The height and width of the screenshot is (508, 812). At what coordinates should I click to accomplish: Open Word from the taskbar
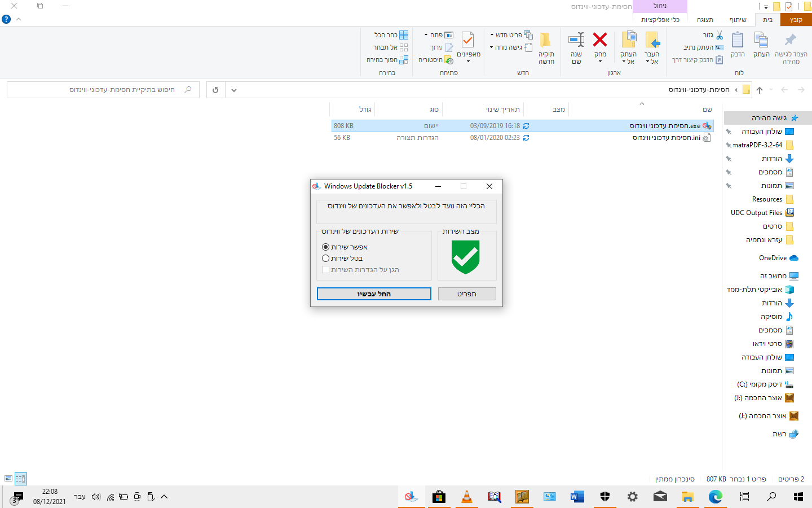point(577,497)
